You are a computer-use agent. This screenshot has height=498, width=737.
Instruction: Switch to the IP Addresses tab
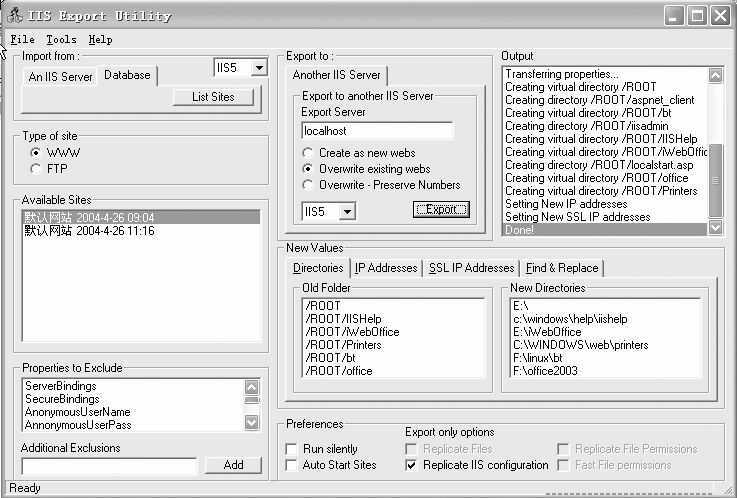click(386, 268)
